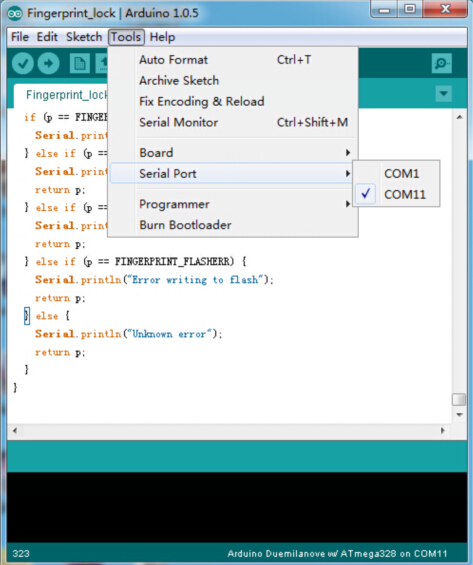This screenshot has height=565, width=473.
Task: Choose Archive Sketch menu entry
Action: (232, 81)
